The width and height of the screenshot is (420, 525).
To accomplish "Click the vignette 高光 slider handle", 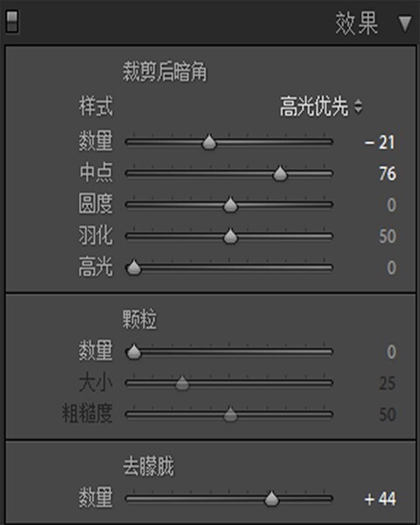I will click(134, 267).
